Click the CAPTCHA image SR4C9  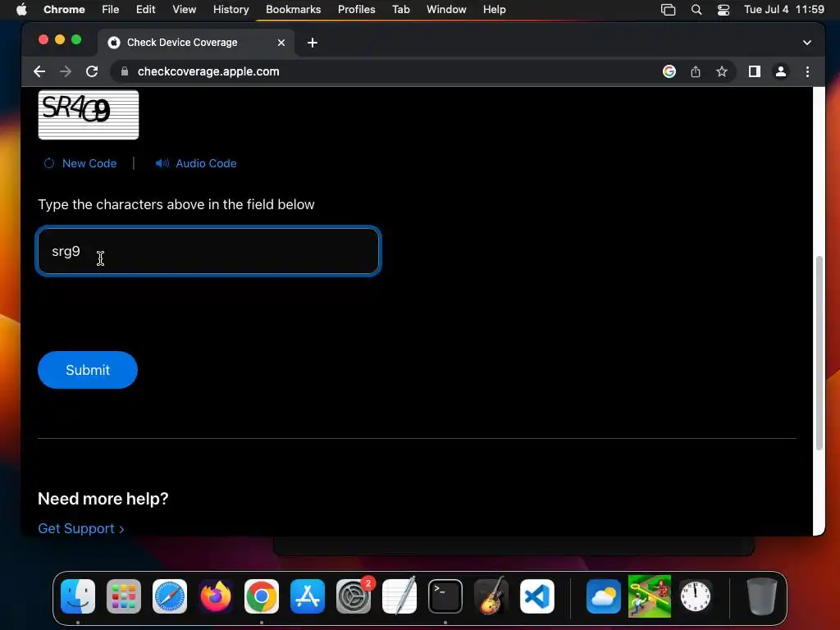click(x=89, y=115)
